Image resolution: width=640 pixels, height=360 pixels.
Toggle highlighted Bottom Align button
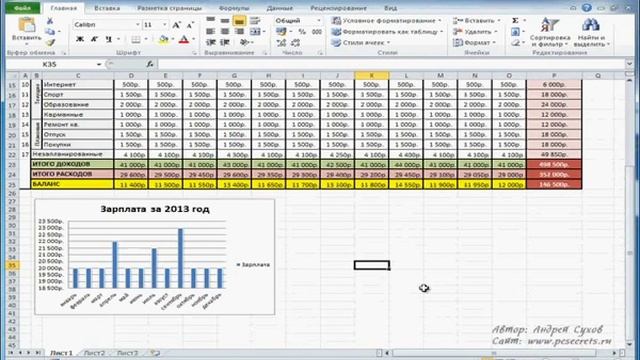[x=239, y=20]
